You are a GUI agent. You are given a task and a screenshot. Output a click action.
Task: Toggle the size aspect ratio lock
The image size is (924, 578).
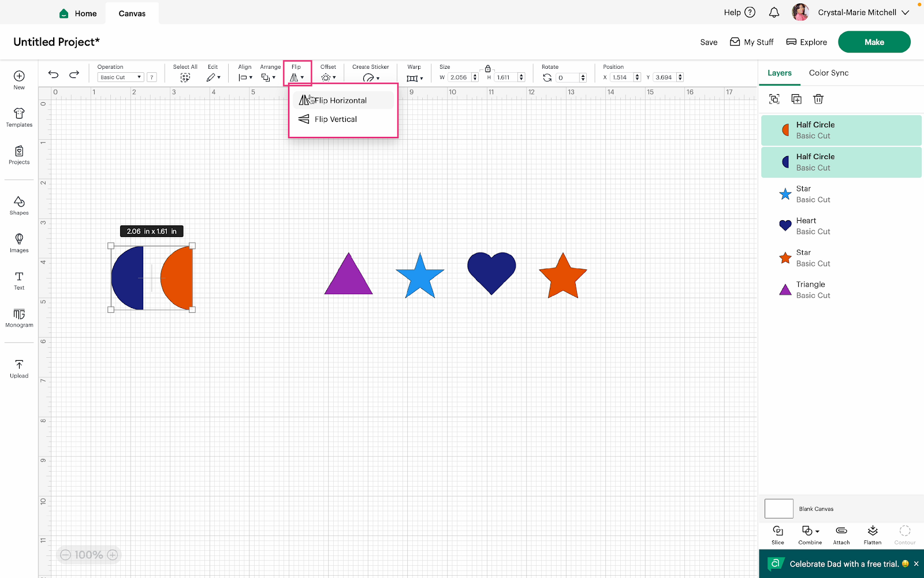click(487, 68)
